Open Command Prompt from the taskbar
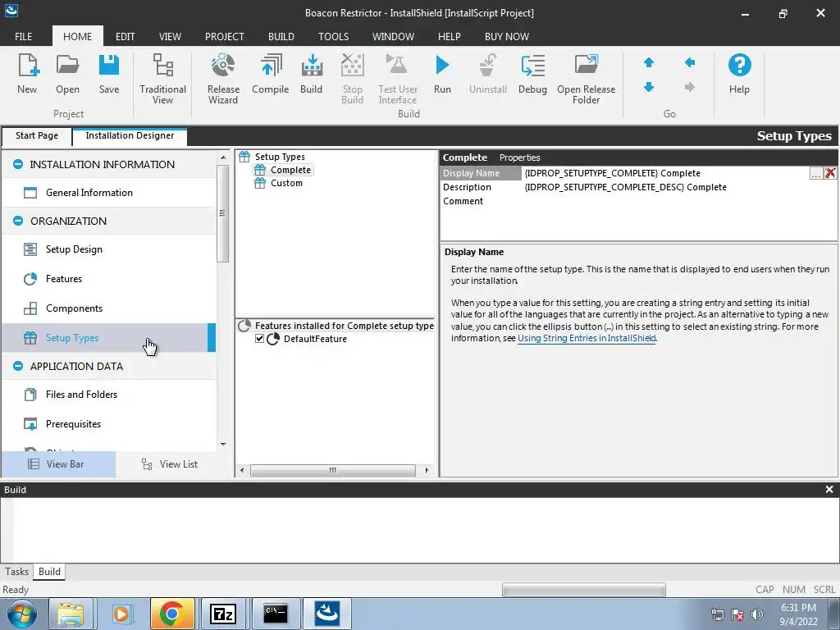The image size is (840, 630). click(276, 614)
